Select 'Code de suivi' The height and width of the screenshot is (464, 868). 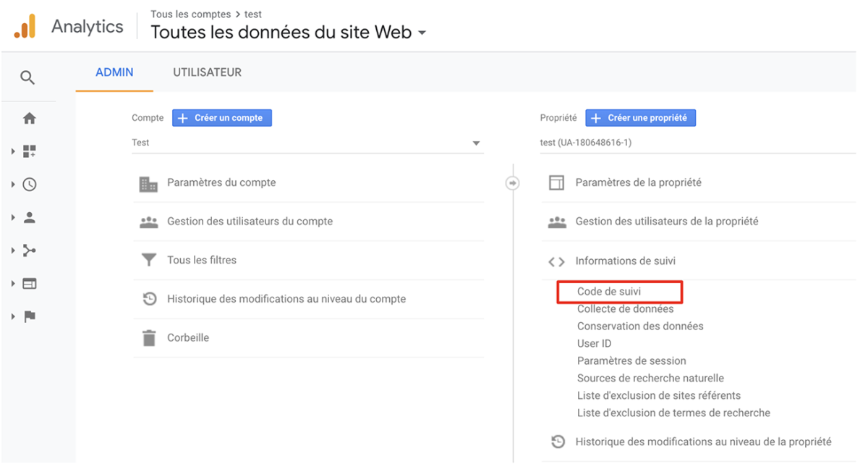coord(609,292)
